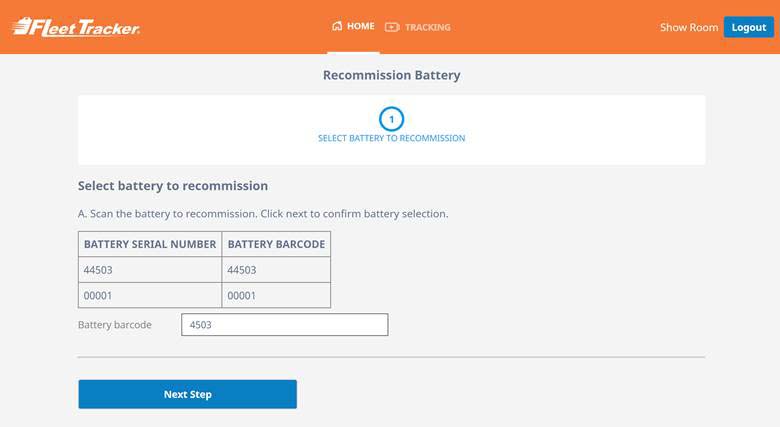Click the house icon beside HOME
Screen dimensions: 780x427
(x=337, y=27)
